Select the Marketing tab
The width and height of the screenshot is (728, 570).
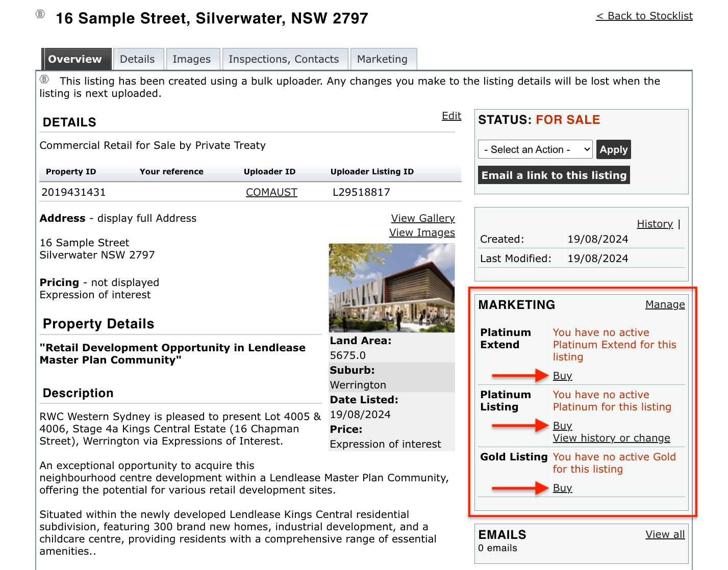382,59
